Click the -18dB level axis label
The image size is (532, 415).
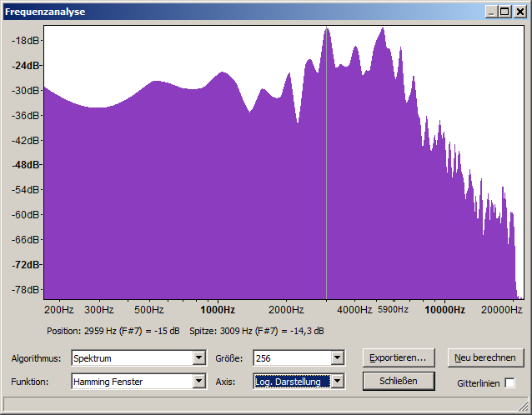tap(26, 41)
